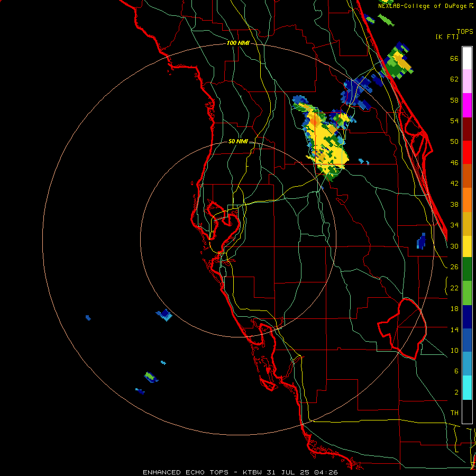Click the "58" legend value
This screenshot has height=476, width=476.
coord(454,100)
